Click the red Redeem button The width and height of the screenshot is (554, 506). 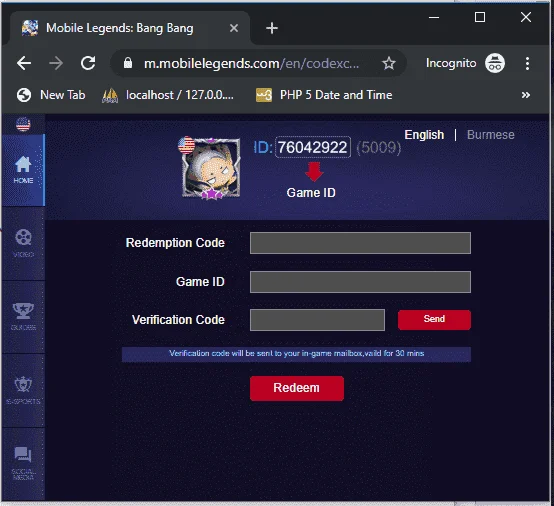(x=297, y=388)
